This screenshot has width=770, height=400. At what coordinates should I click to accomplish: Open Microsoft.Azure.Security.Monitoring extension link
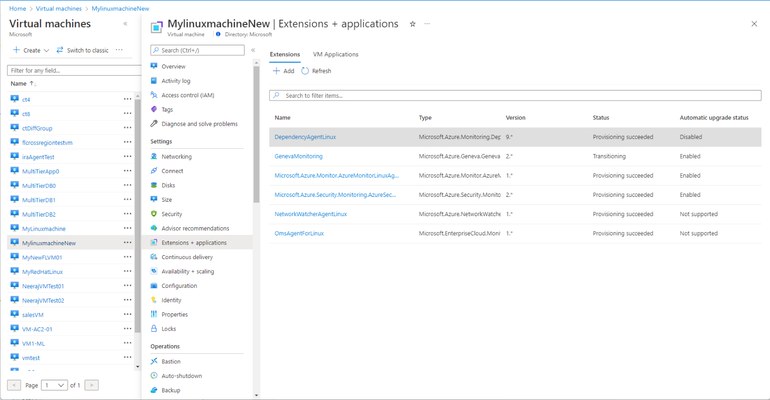point(335,195)
